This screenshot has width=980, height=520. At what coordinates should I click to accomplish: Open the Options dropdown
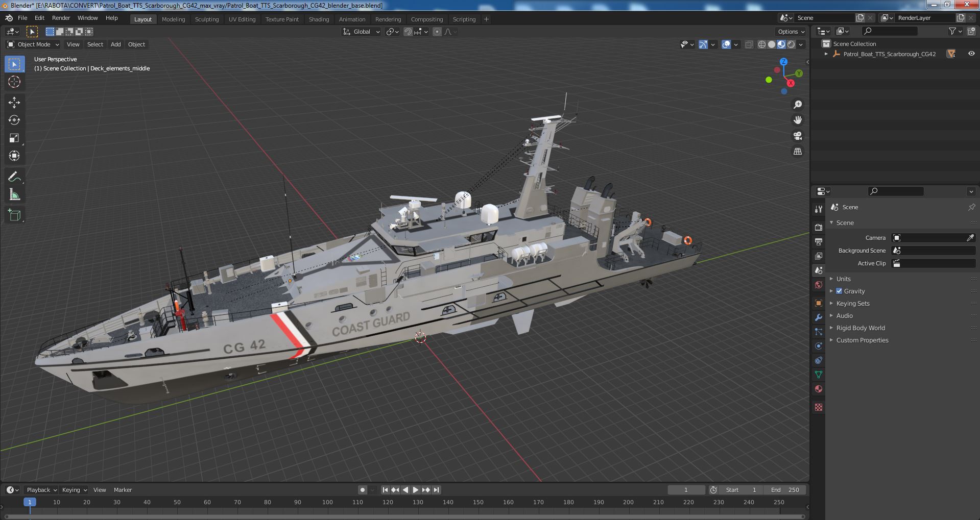pyautogui.click(x=791, y=32)
